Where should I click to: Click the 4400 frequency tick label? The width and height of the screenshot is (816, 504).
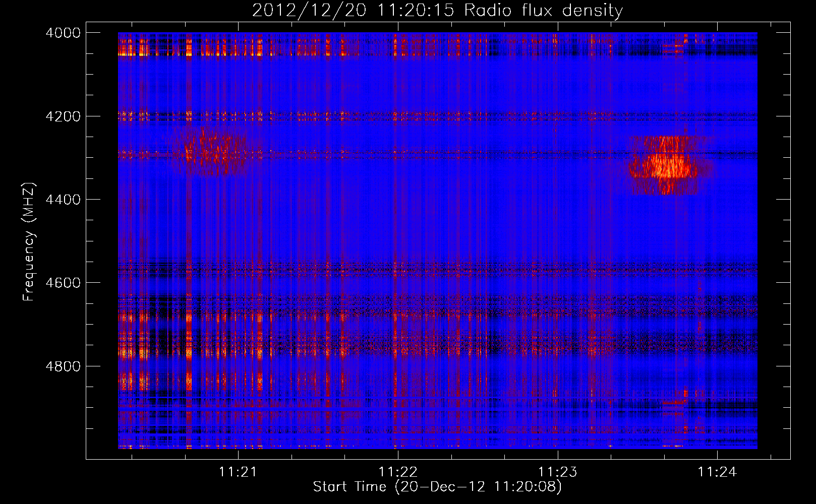tap(63, 200)
